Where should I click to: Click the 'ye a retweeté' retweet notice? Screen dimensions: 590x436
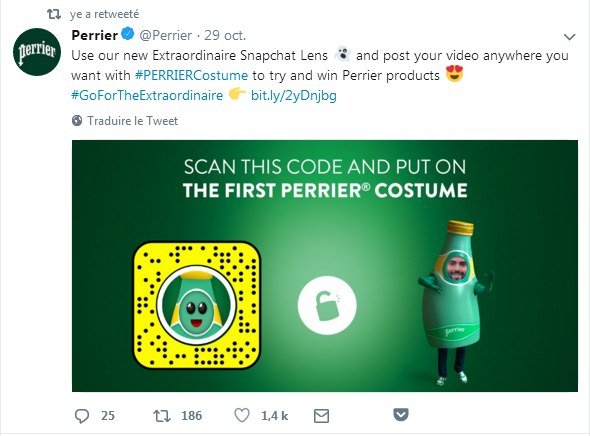[x=104, y=14]
